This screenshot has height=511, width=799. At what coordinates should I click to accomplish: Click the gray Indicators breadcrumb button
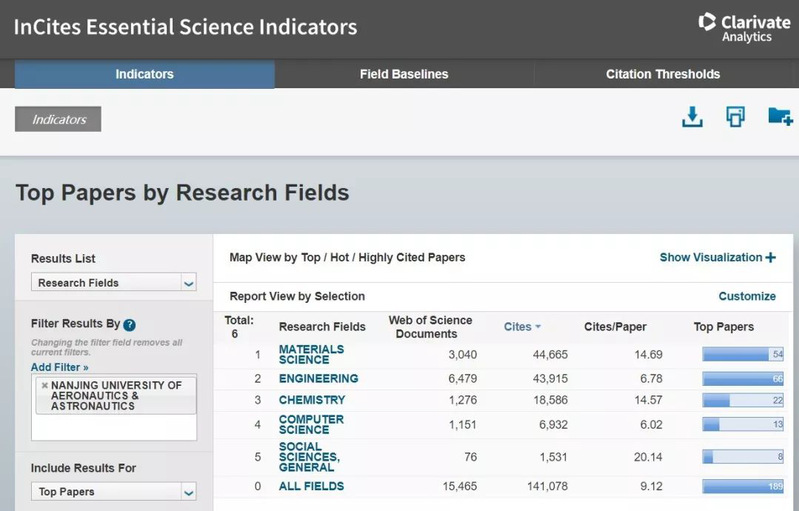(x=58, y=119)
